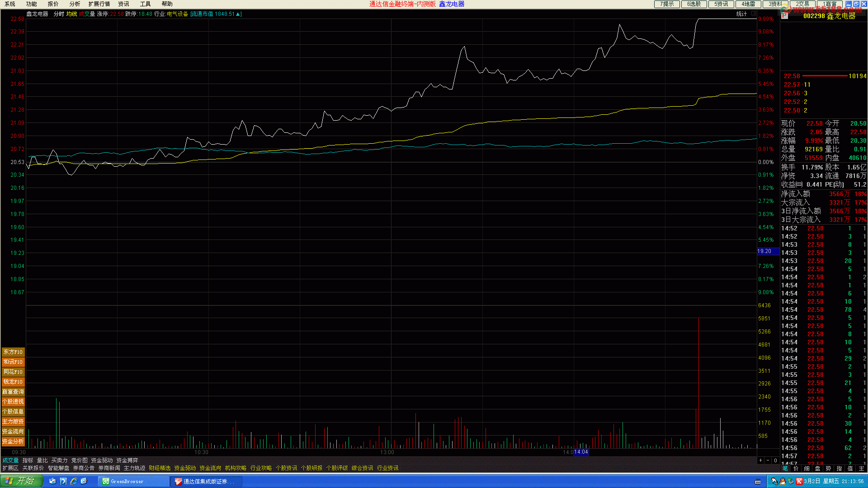Switch to the 竞价图 tab
868x488 pixels.
point(80,460)
